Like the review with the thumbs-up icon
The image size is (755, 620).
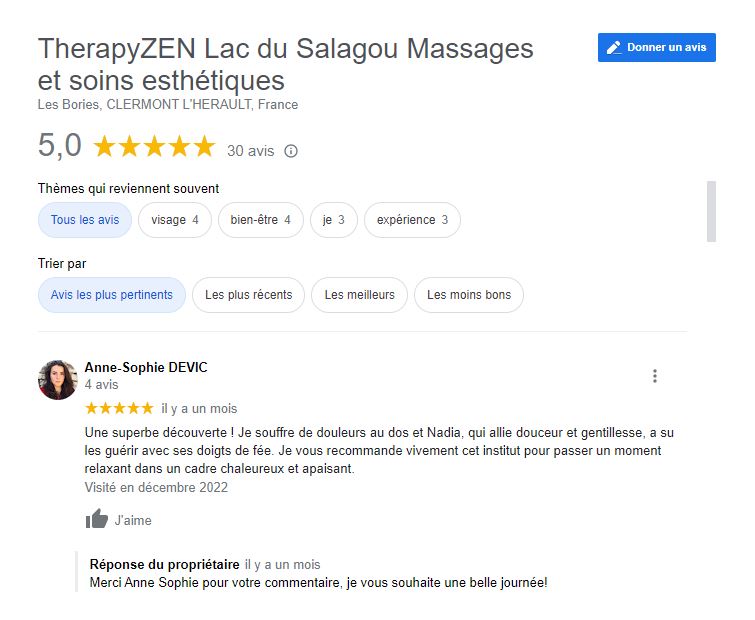pyautogui.click(x=97, y=519)
